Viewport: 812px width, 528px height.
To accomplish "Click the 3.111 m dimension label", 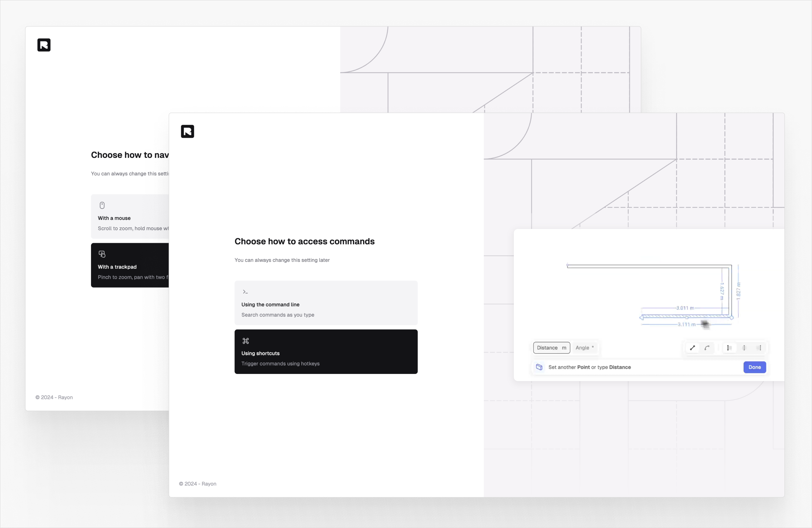I will click(686, 324).
